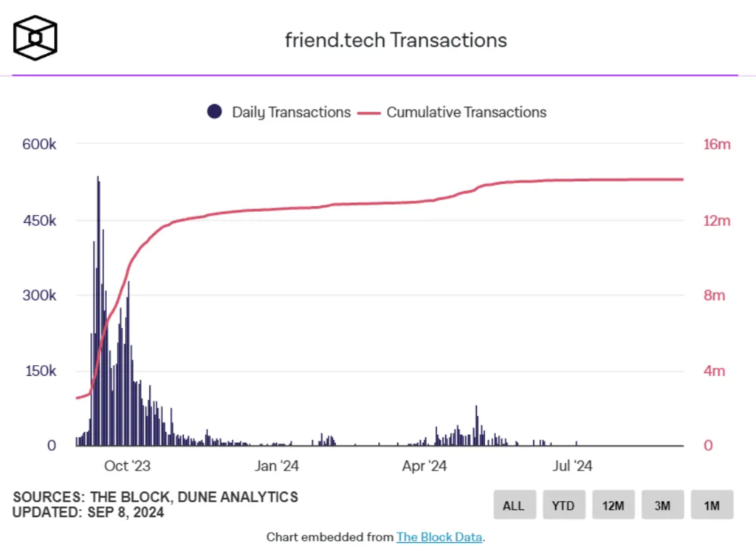This screenshot has width=756, height=551.
Task: Open The Block Data link
Action: (x=439, y=537)
